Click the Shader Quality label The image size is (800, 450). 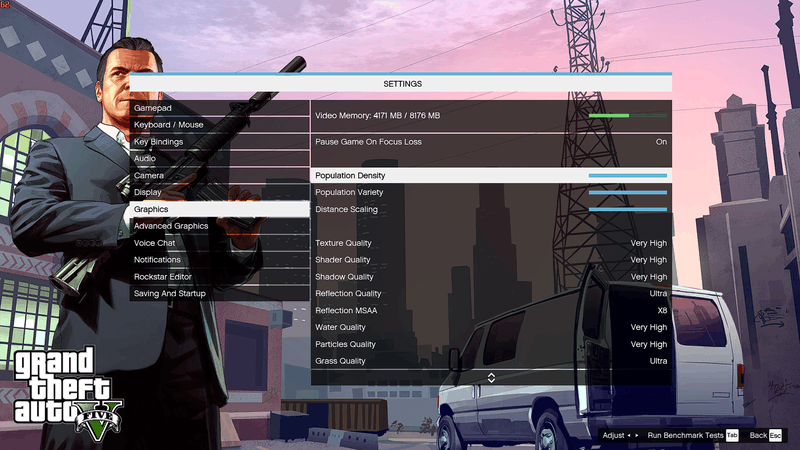click(342, 260)
